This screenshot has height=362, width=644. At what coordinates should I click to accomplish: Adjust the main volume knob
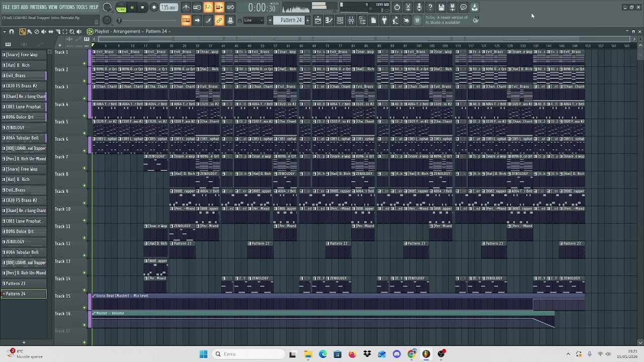[107, 8]
